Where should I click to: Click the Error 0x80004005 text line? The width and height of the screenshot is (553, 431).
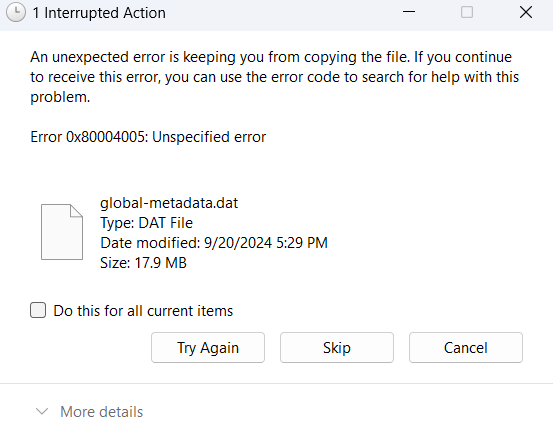(148, 137)
